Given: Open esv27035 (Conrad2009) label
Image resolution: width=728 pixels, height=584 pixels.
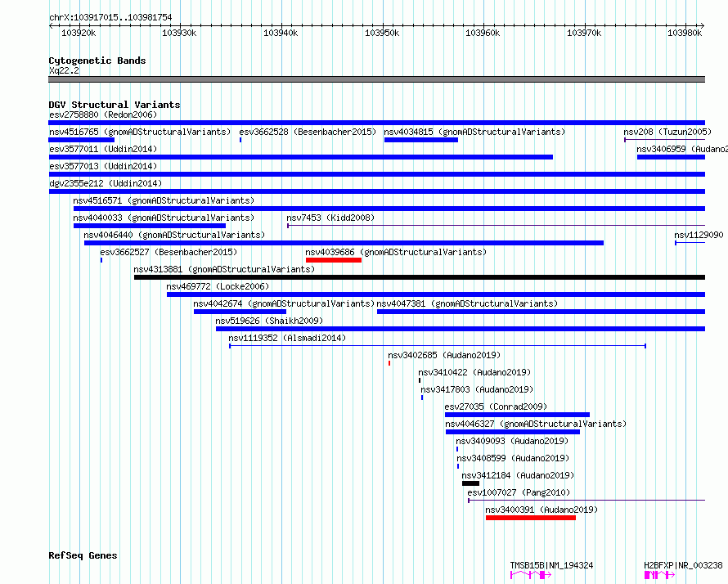Looking at the screenshot, I should (496, 407).
